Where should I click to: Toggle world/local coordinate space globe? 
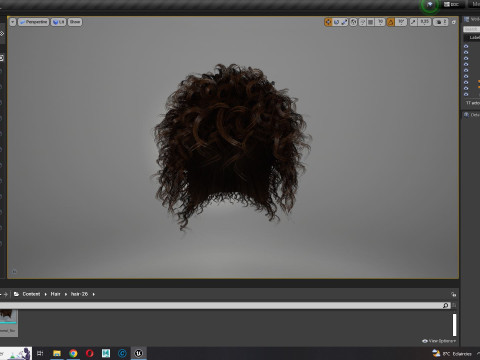(x=354, y=22)
